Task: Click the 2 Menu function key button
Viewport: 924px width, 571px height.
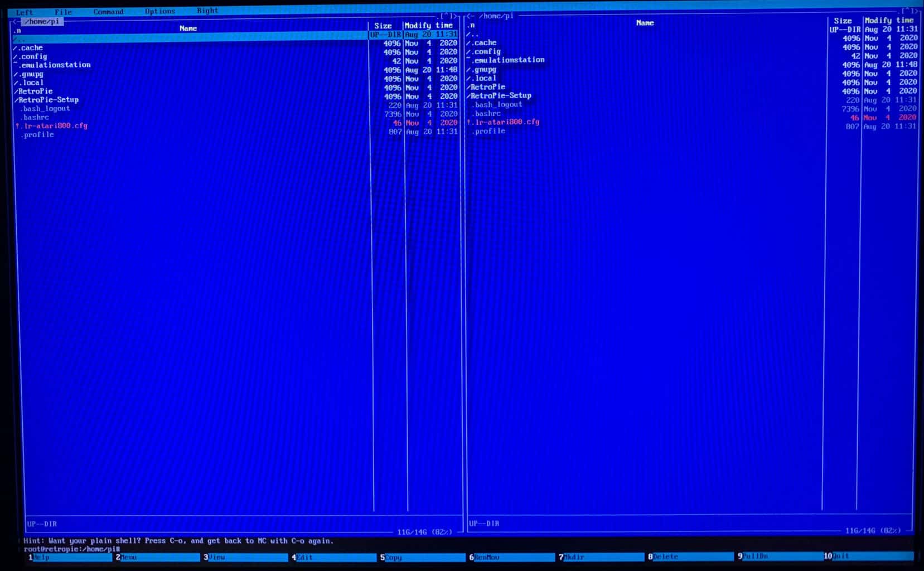Action: (x=157, y=557)
